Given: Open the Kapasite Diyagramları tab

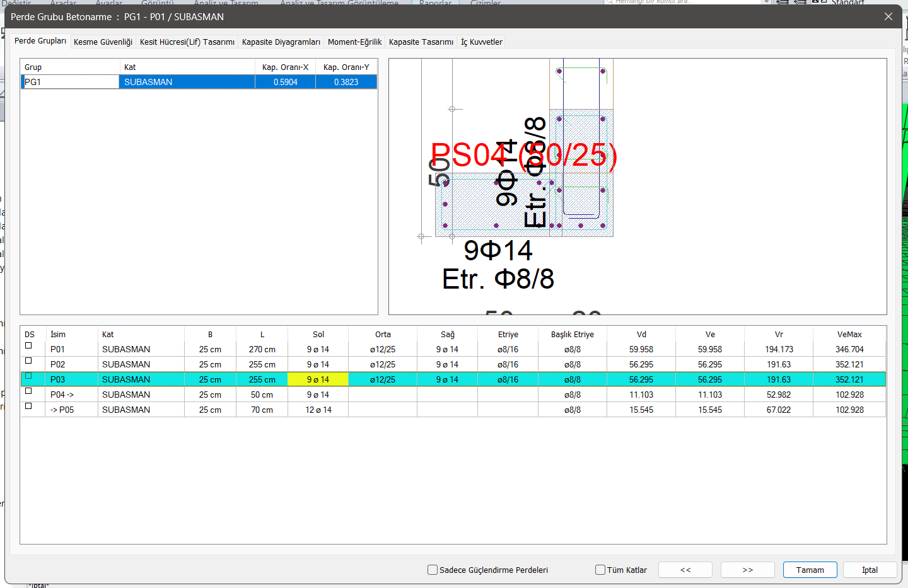Looking at the screenshot, I should (x=281, y=42).
